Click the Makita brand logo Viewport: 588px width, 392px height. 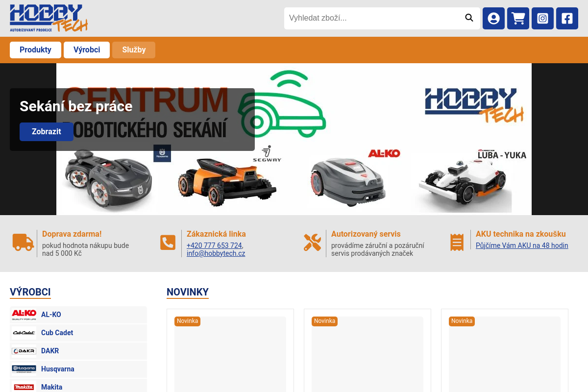click(24, 387)
